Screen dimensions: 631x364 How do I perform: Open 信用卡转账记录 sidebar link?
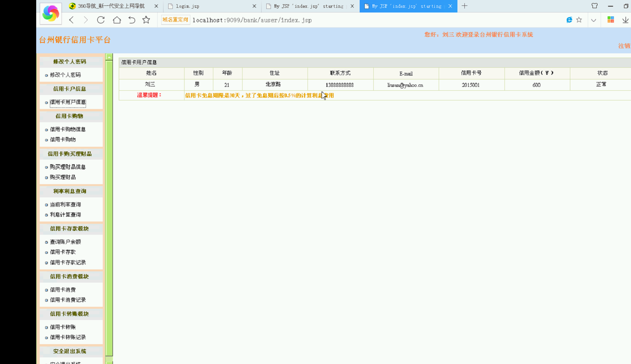click(68, 337)
